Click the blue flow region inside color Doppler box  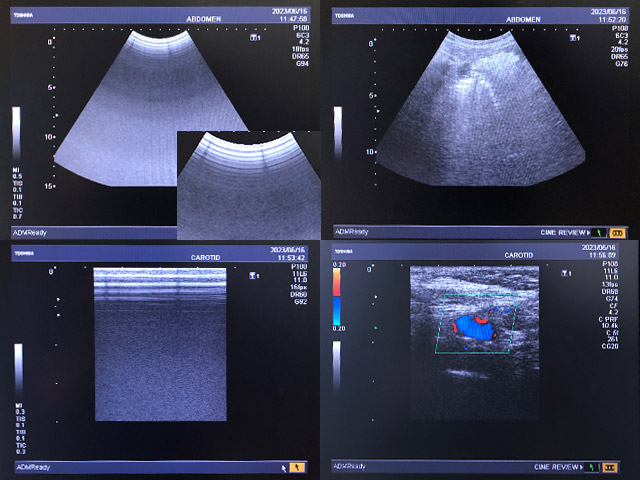pyautogui.click(x=474, y=328)
